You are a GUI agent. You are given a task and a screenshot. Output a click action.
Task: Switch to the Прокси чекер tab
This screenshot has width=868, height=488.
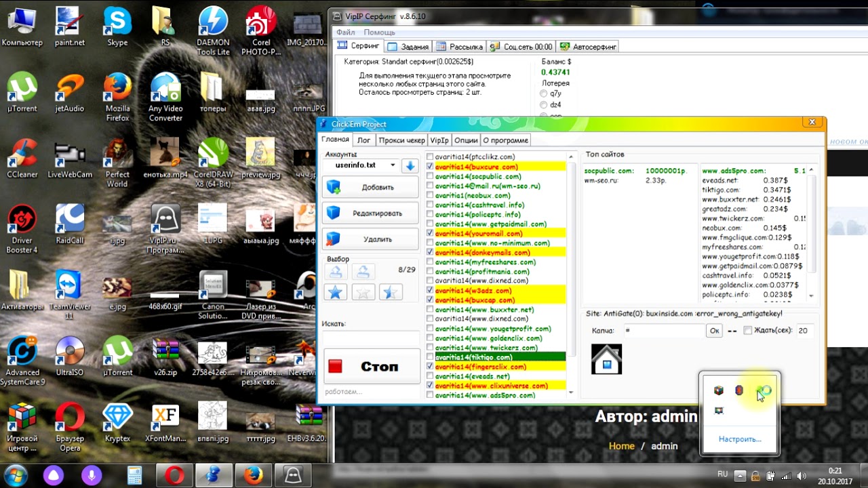(401, 140)
